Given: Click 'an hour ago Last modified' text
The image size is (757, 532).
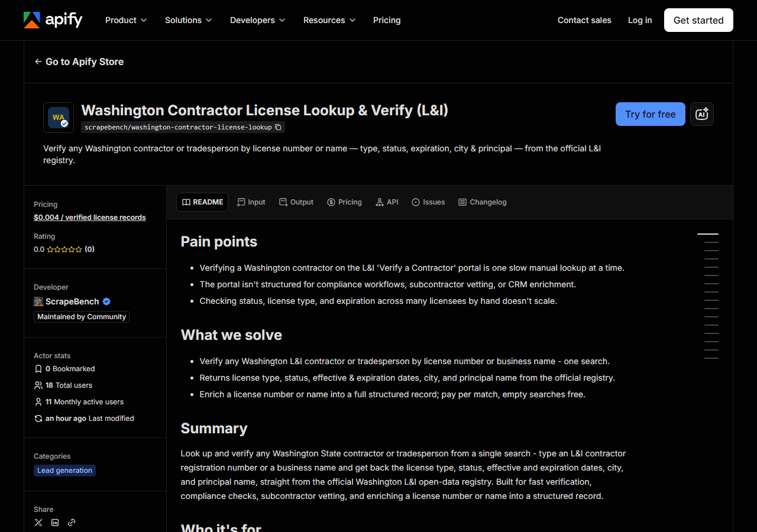Looking at the screenshot, I should coord(90,419).
